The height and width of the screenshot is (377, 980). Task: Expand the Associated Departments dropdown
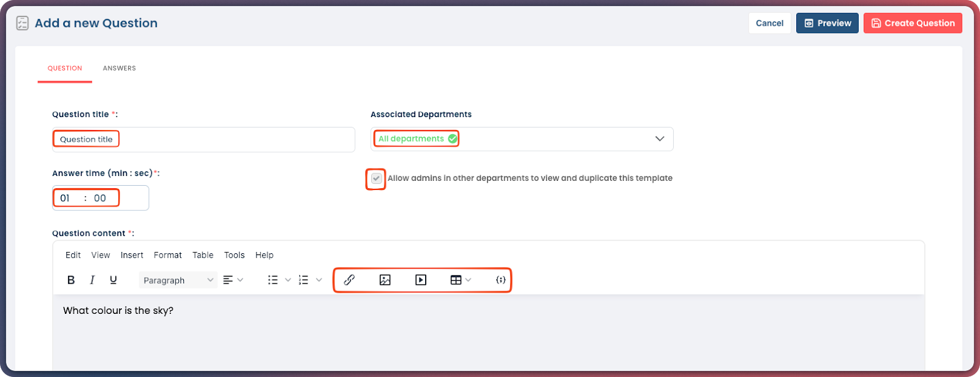coord(660,139)
